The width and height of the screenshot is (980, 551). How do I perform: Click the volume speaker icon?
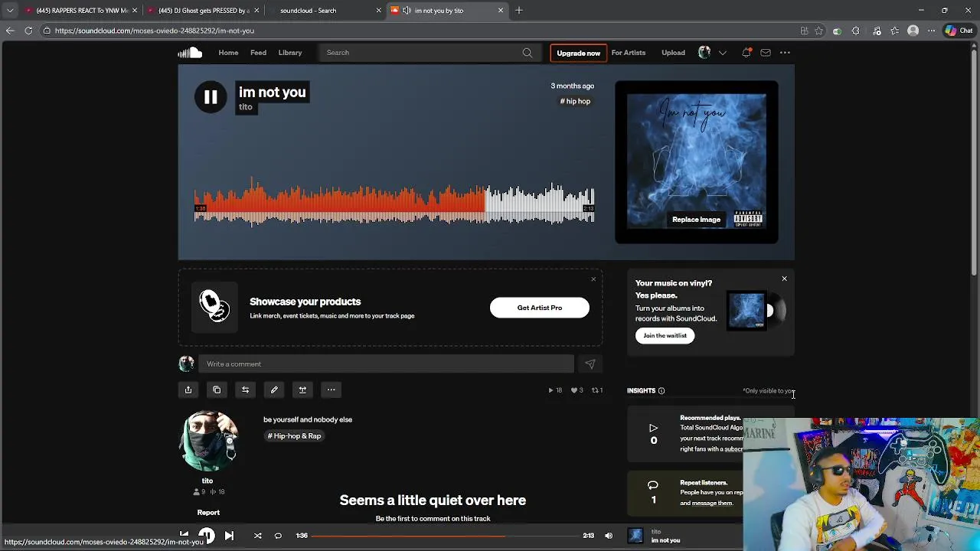tap(609, 536)
